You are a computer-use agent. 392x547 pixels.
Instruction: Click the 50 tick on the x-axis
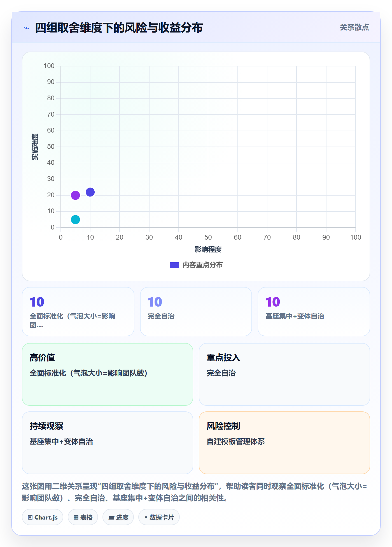click(x=208, y=237)
